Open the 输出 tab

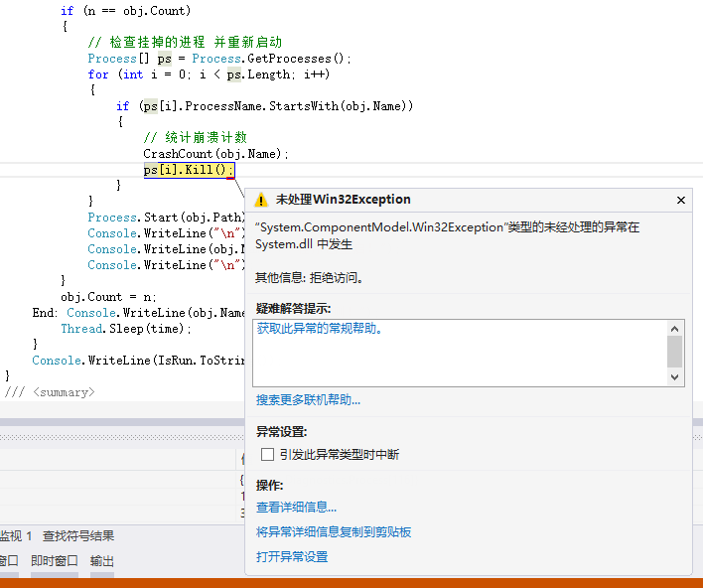101,560
